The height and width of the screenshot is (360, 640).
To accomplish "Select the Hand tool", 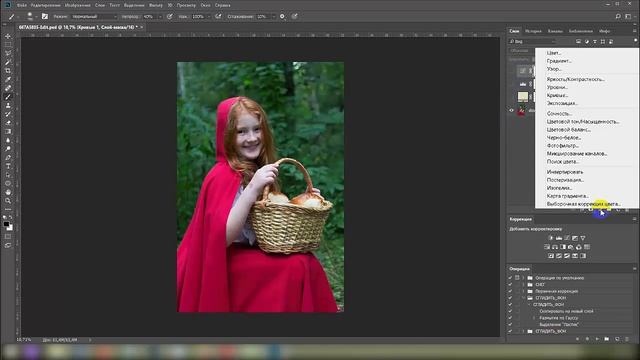I will tap(8, 192).
